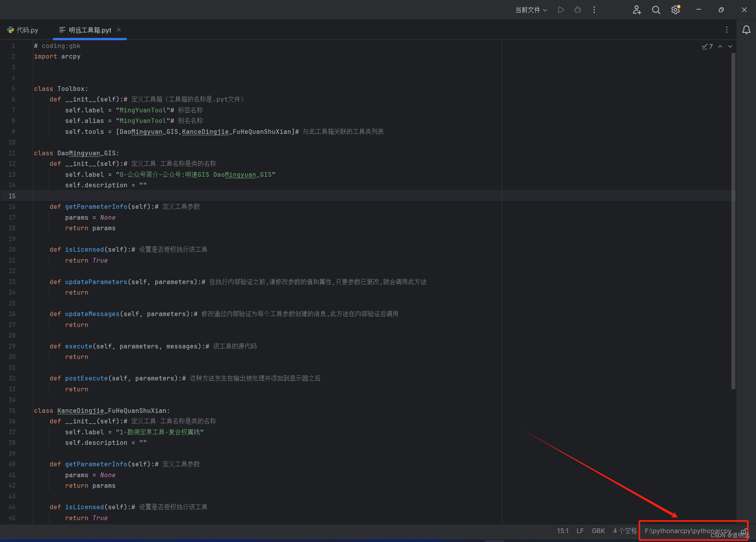Viewport: 756px width, 542px height.
Task: Open more run options via vertical dots
Action: pos(594,10)
